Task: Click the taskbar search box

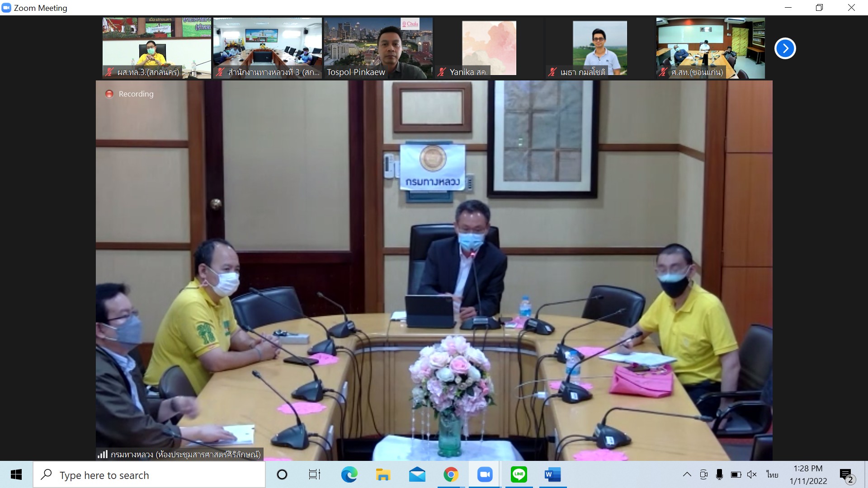Action: pyautogui.click(x=149, y=475)
